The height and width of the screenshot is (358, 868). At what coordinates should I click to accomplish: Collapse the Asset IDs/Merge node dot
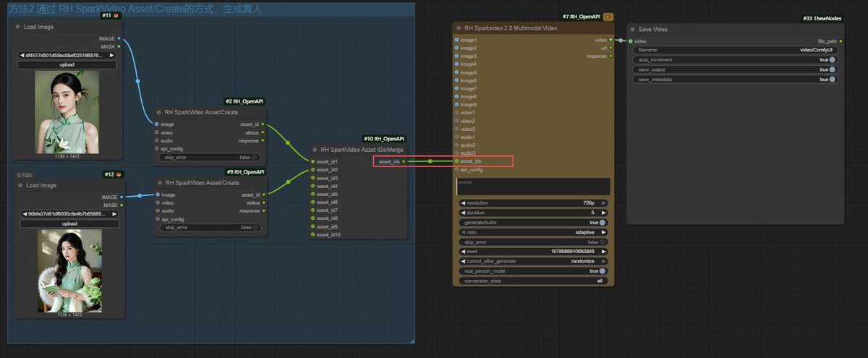pos(314,149)
